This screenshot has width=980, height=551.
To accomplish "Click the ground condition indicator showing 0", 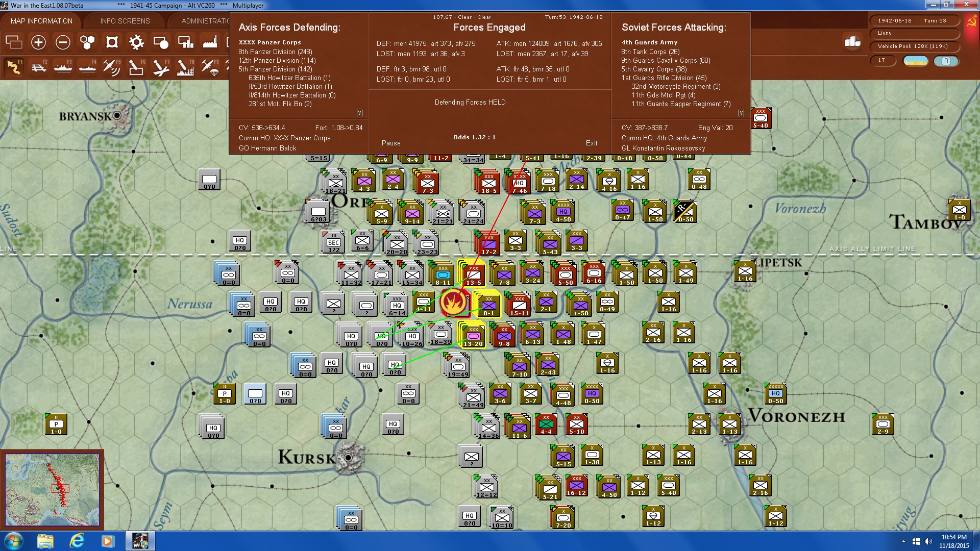I will click(946, 61).
